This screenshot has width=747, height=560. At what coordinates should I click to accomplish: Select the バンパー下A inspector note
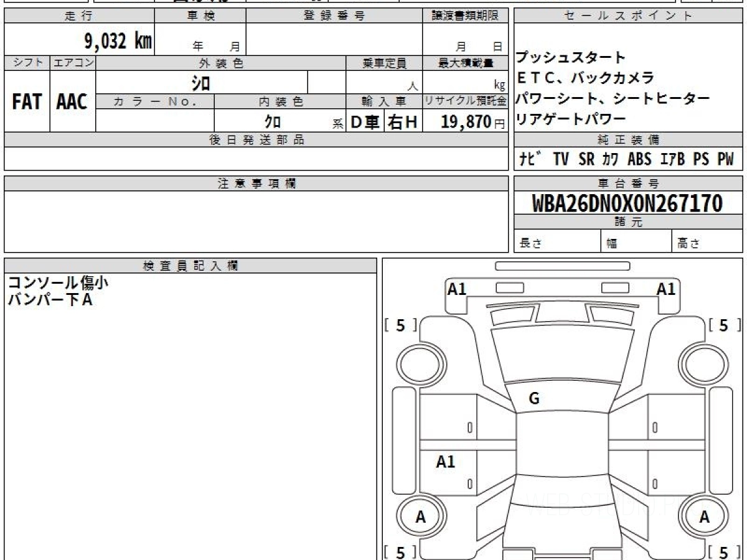tap(50, 299)
